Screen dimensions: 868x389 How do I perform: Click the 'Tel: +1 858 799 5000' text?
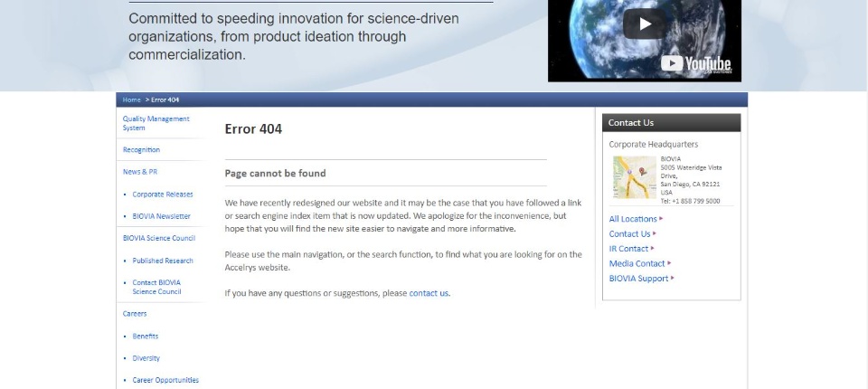click(690, 201)
